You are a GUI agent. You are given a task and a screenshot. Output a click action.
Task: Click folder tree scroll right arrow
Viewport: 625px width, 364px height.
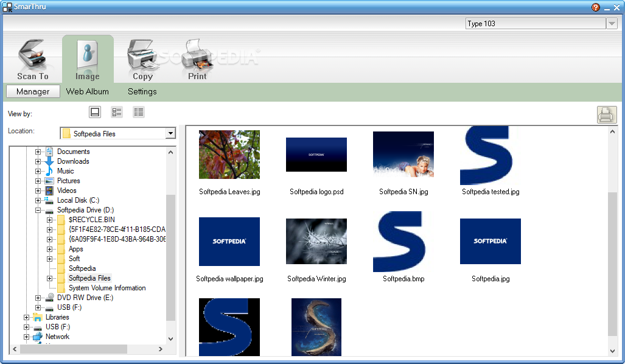(161, 349)
